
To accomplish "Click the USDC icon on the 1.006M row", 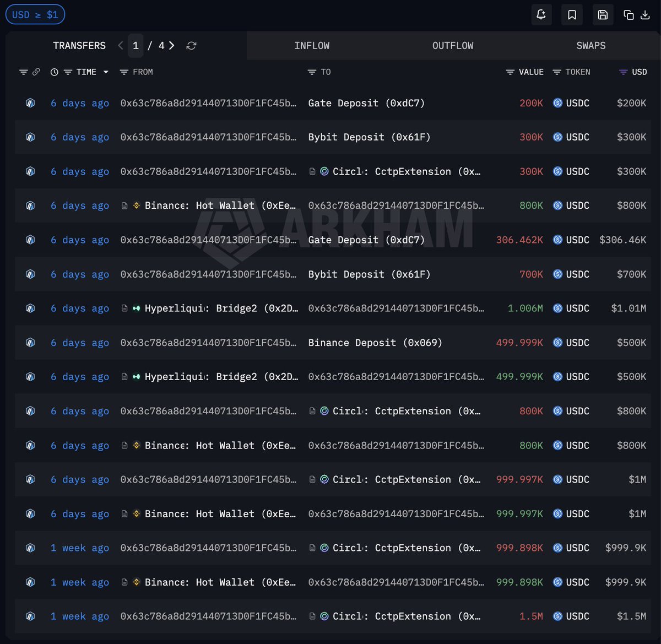I will 557,309.
